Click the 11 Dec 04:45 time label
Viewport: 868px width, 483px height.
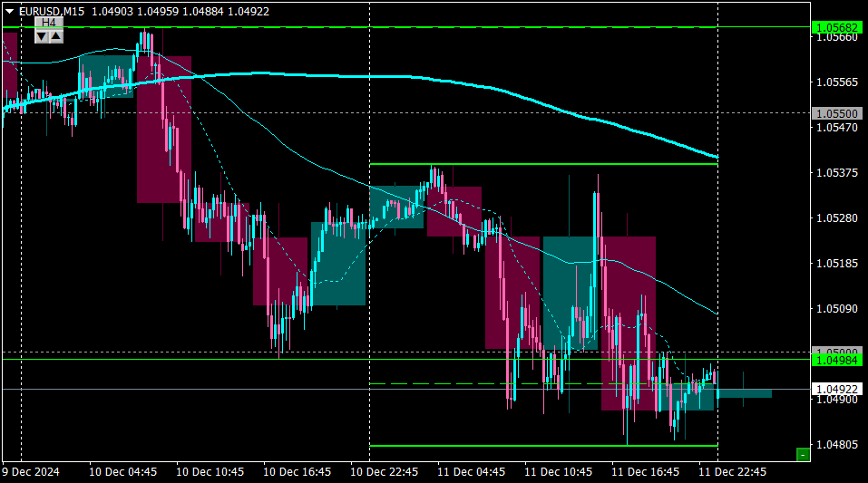tap(471, 472)
